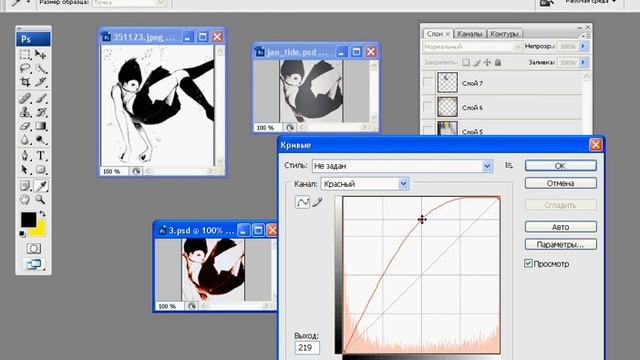The height and width of the screenshot is (360, 640).
Task: Open Рабочая среда workspace dropdown
Action: (591, 2)
